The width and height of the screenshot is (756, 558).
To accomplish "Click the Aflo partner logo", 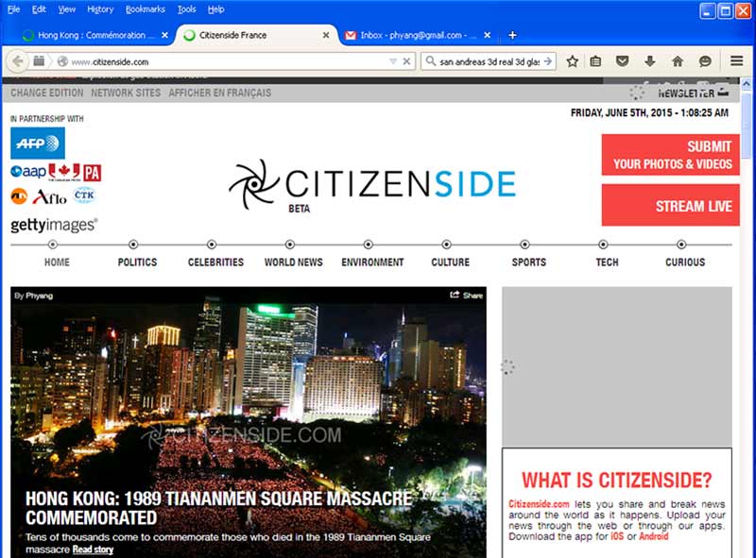I will tap(50, 196).
